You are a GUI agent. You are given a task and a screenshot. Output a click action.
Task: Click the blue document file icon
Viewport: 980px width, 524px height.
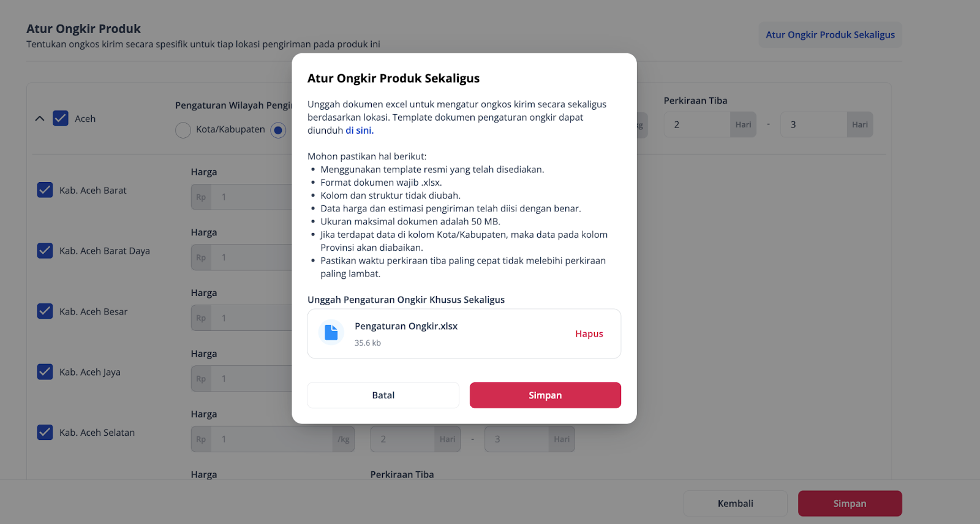point(331,332)
